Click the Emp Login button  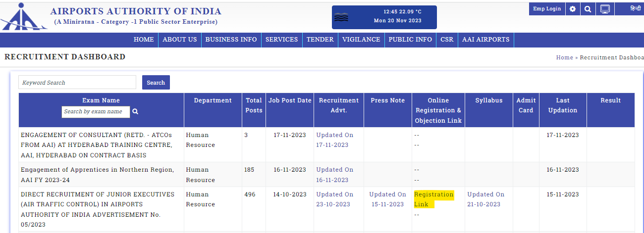[547, 9]
